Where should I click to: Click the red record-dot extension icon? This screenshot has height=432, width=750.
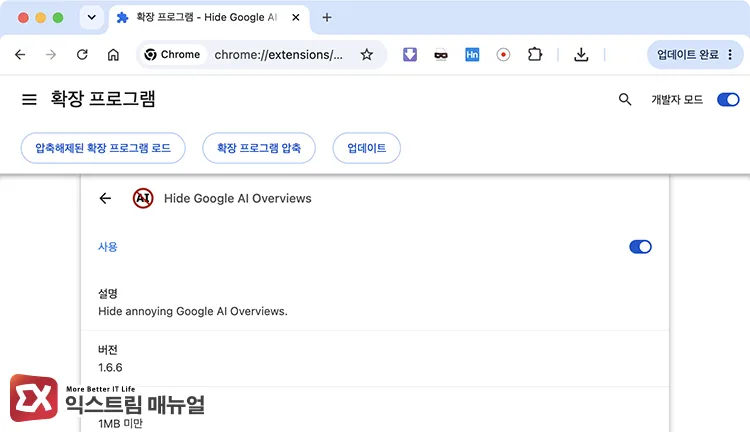503,55
